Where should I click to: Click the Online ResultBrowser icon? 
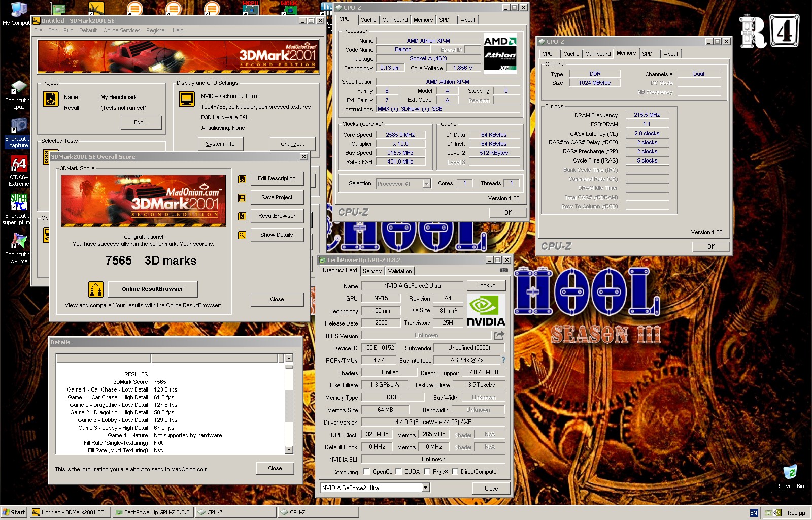tap(96, 289)
